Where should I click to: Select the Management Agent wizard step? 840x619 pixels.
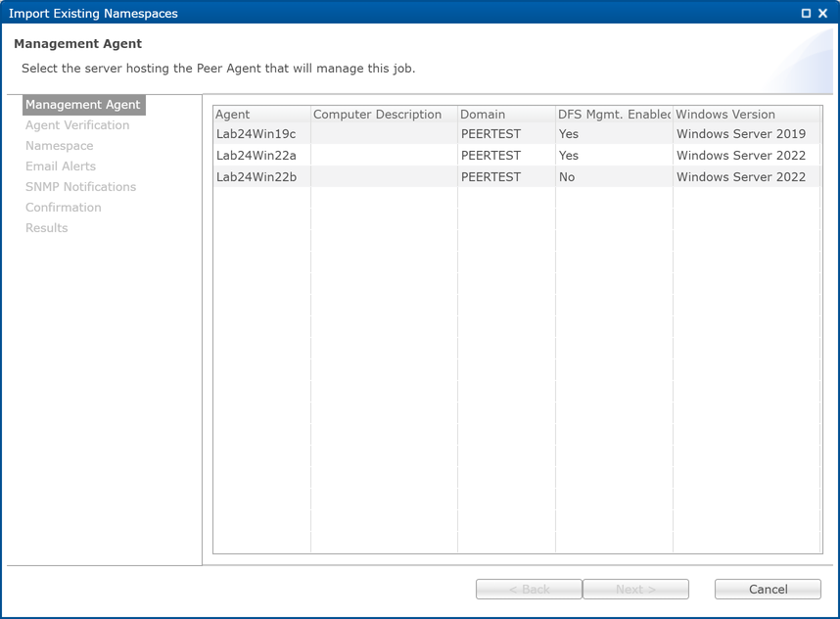click(x=83, y=105)
